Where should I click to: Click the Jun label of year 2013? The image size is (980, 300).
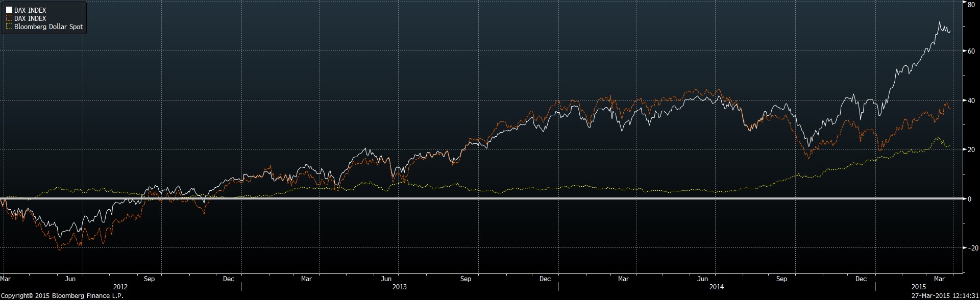386,279
